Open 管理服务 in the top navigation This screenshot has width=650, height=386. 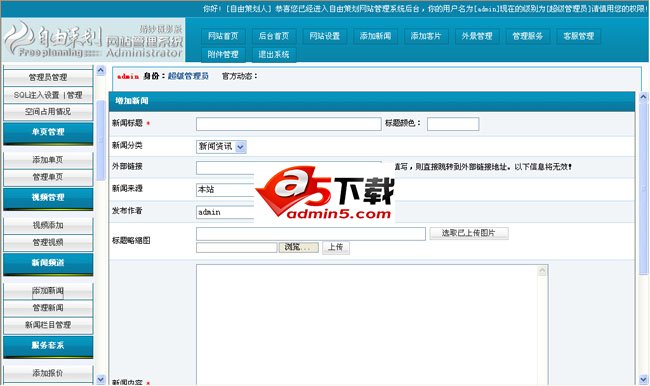[527, 36]
